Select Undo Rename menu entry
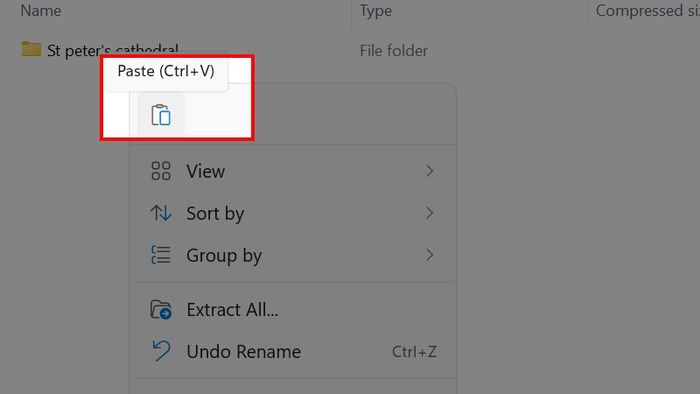The width and height of the screenshot is (700, 394). tap(294, 352)
